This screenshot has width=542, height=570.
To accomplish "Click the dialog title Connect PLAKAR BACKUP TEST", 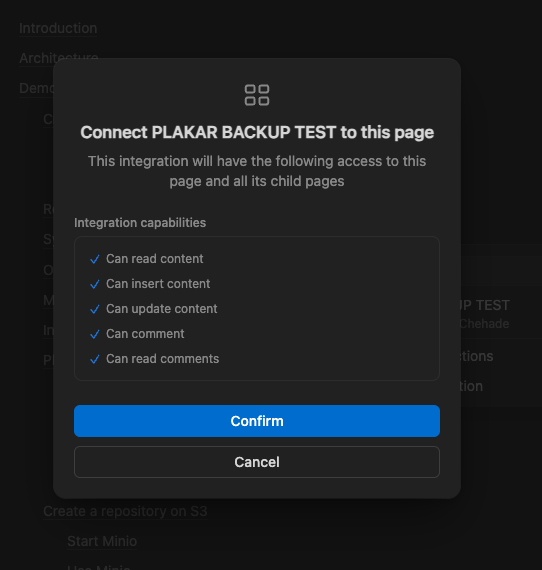I will (x=257, y=132).
